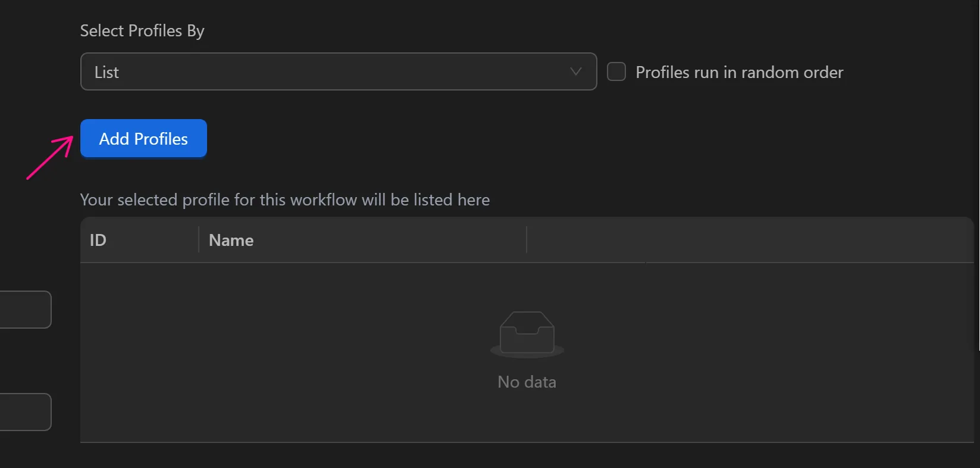Click the divider right of the Name column
The height and width of the screenshot is (468, 980).
click(x=527, y=240)
